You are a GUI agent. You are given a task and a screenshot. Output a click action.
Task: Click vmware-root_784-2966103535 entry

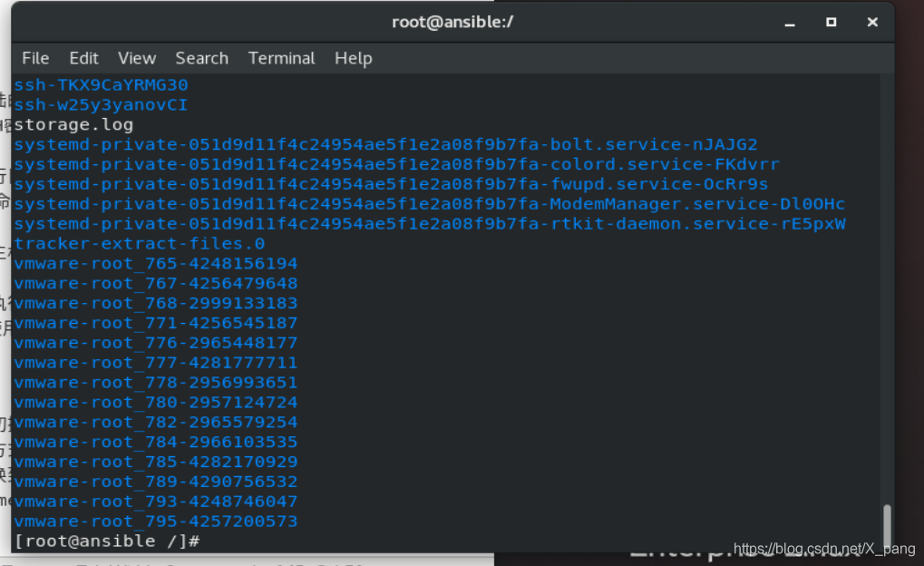click(156, 443)
